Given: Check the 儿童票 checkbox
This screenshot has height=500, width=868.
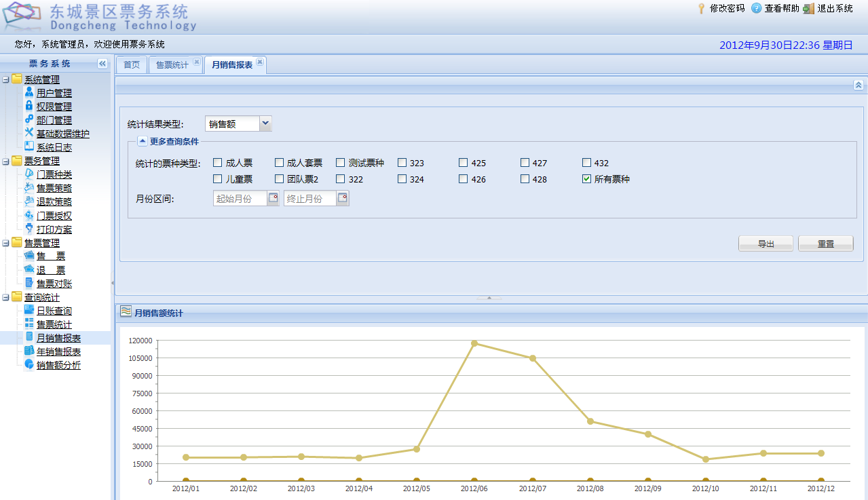Looking at the screenshot, I should (x=218, y=179).
